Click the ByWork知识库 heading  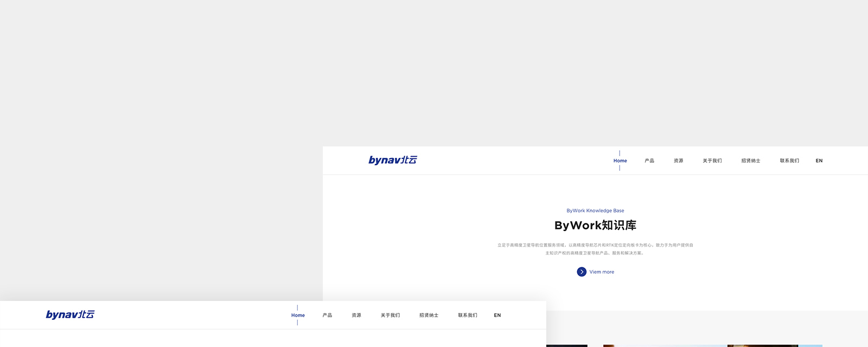point(595,226)
